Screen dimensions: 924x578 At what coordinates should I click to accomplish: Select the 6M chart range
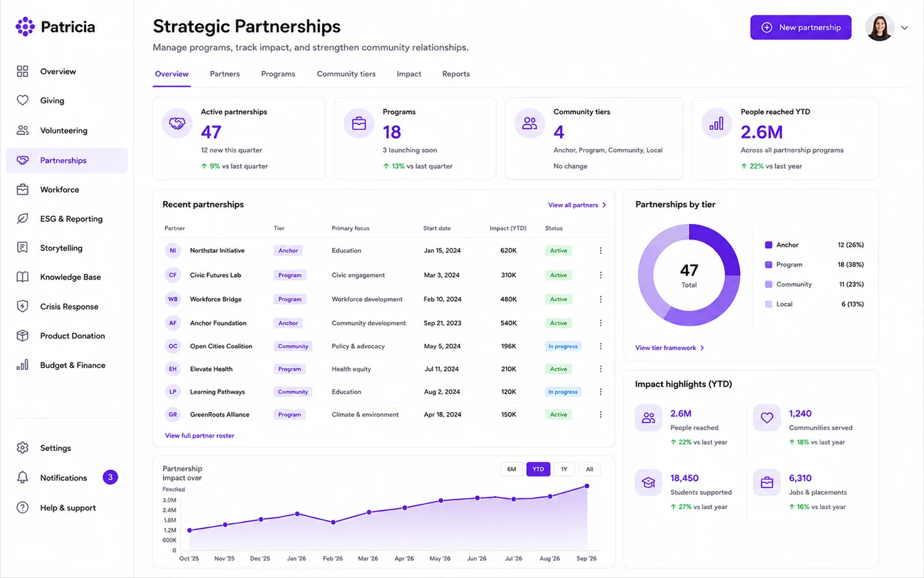512,469
